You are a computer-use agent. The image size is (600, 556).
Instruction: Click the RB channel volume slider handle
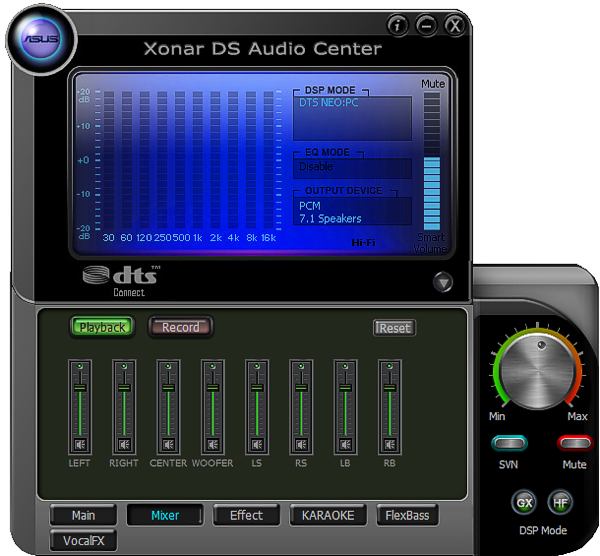click(x=390, y=387)
